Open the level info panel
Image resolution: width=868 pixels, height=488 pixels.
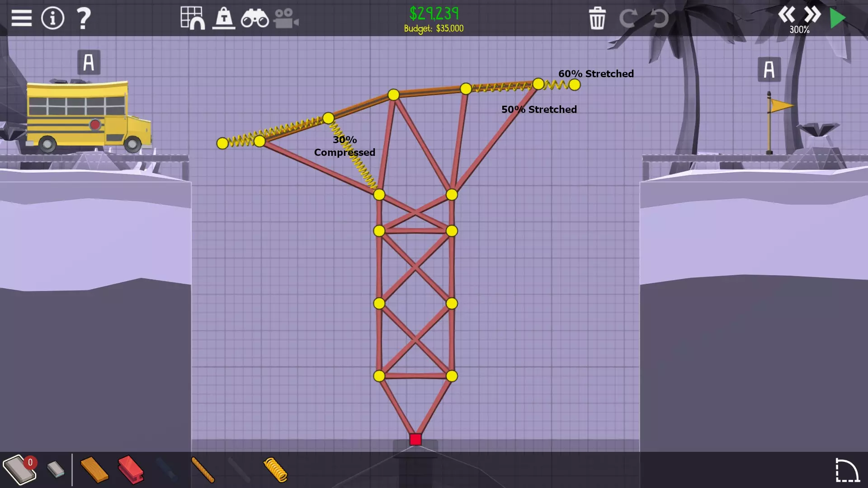[x=52, y=19]
